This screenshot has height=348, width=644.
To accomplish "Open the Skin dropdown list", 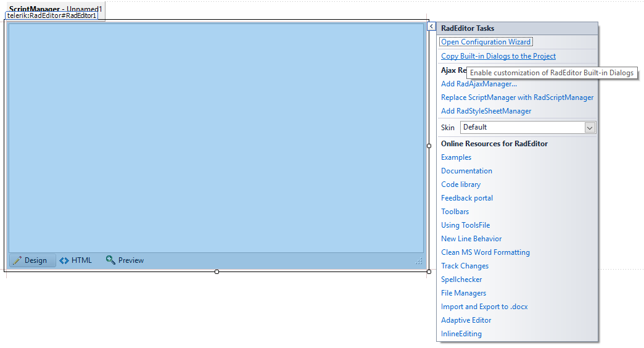I will click(590, 128).
